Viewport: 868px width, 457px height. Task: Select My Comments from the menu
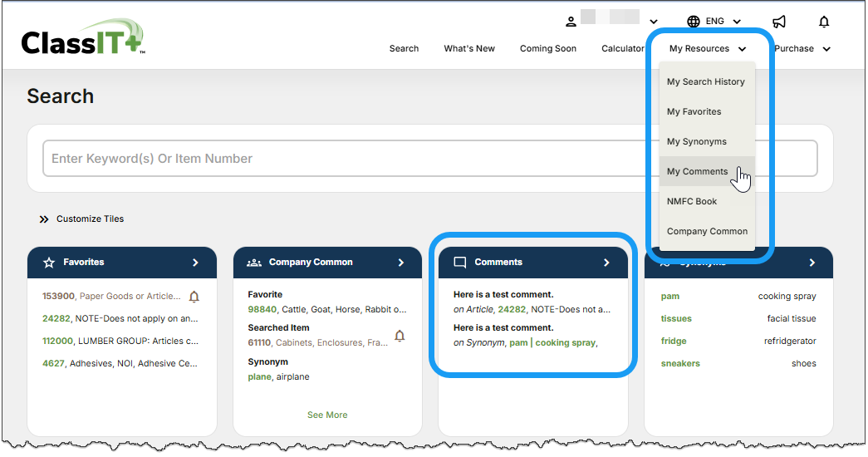697,172
